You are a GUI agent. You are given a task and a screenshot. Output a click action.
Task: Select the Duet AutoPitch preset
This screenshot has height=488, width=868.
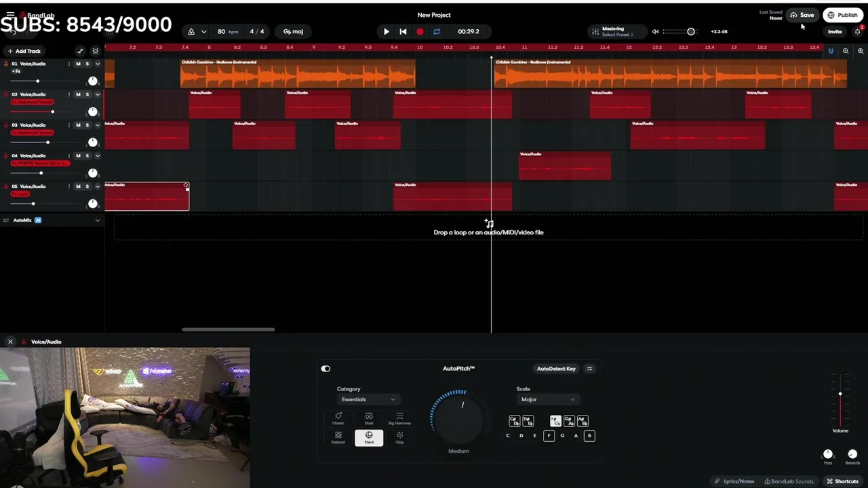point(369,419)
